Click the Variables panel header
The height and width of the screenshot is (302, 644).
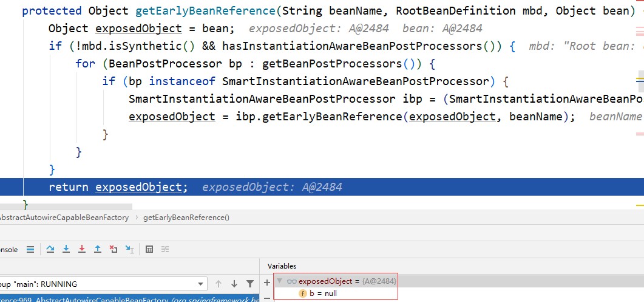coord(282,266)
